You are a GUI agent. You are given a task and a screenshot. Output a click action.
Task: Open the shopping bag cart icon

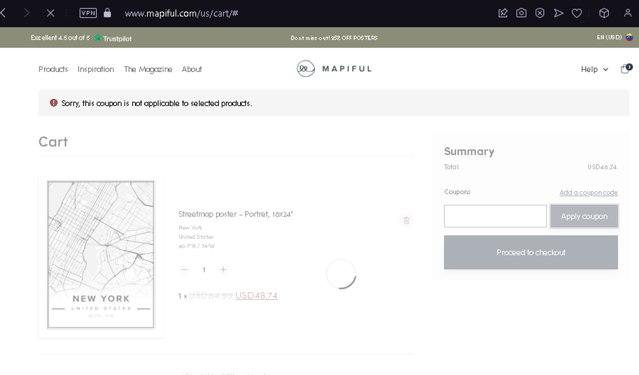[626, 68]
